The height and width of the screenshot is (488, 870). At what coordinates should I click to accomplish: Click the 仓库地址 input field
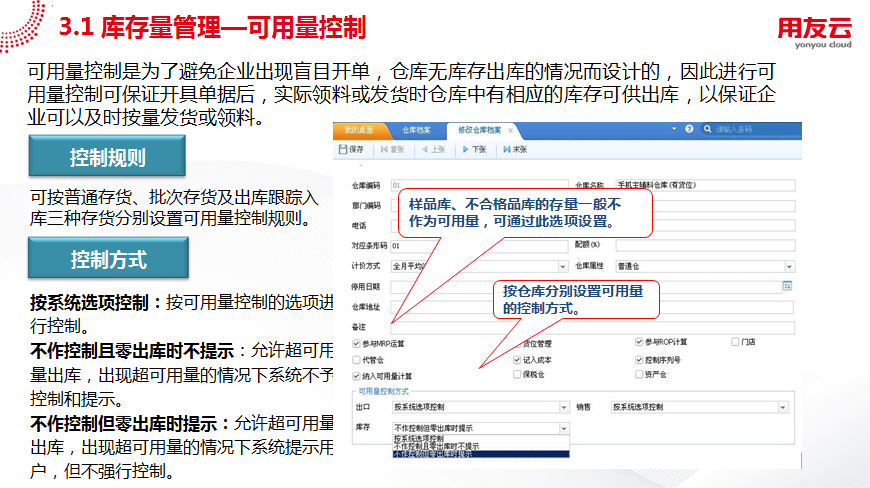pos(592,307)
